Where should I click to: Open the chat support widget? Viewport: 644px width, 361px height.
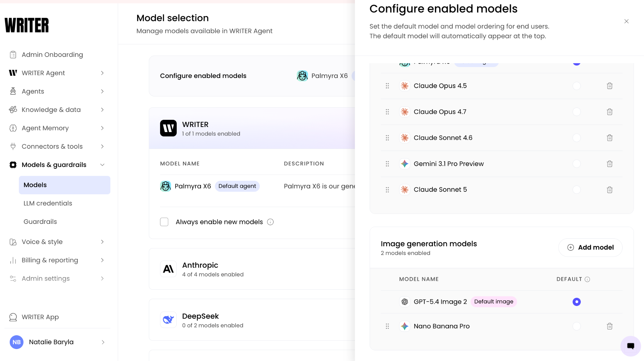[x=630, y=346]
